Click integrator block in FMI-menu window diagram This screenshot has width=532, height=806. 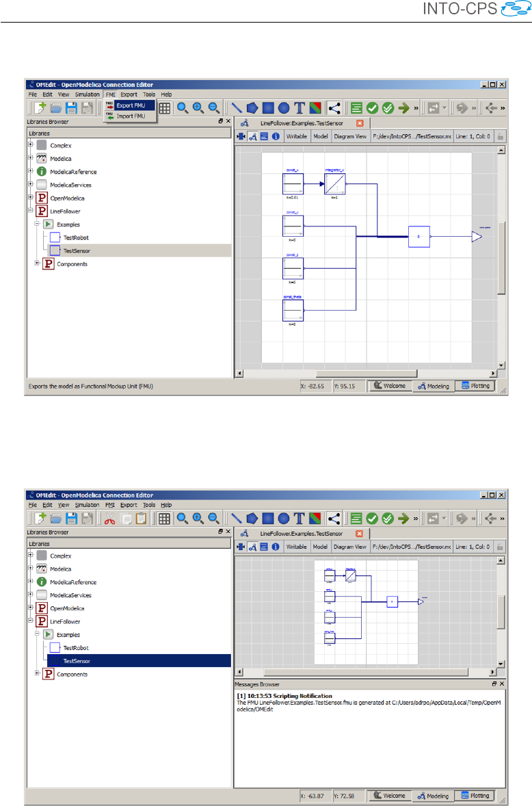pos(335,184)
